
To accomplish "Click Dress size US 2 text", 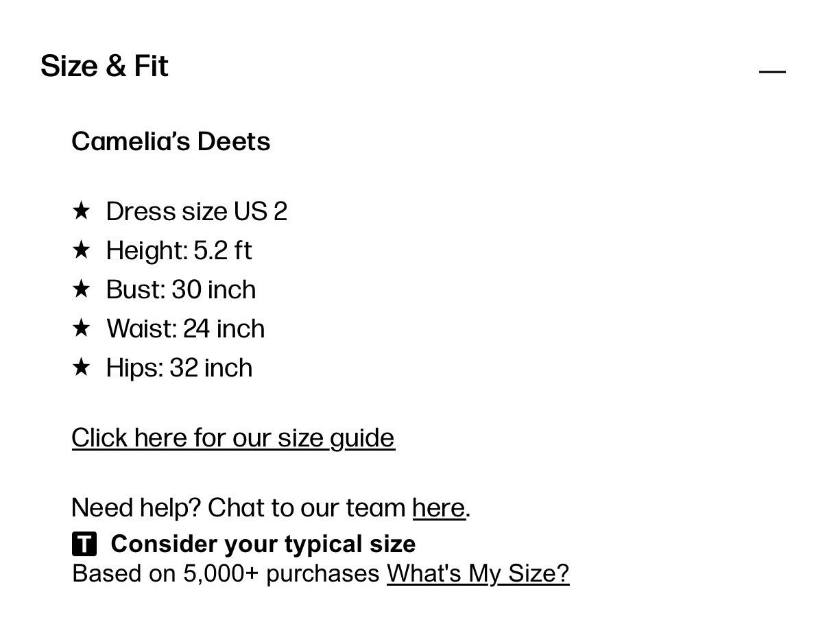I will 197,211.
